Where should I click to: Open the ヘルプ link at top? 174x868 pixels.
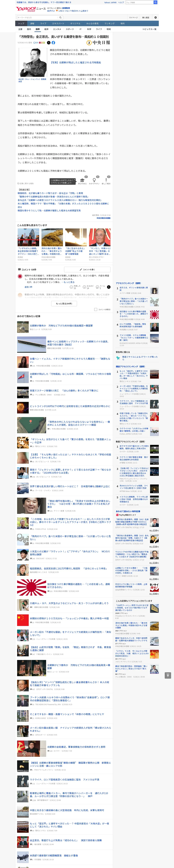[x=121, y=2]
